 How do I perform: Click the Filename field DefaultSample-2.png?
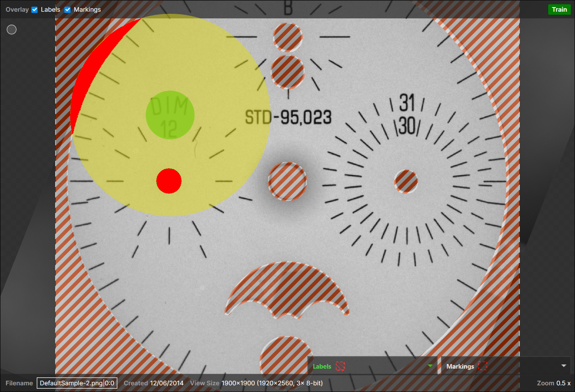(71, 383)
